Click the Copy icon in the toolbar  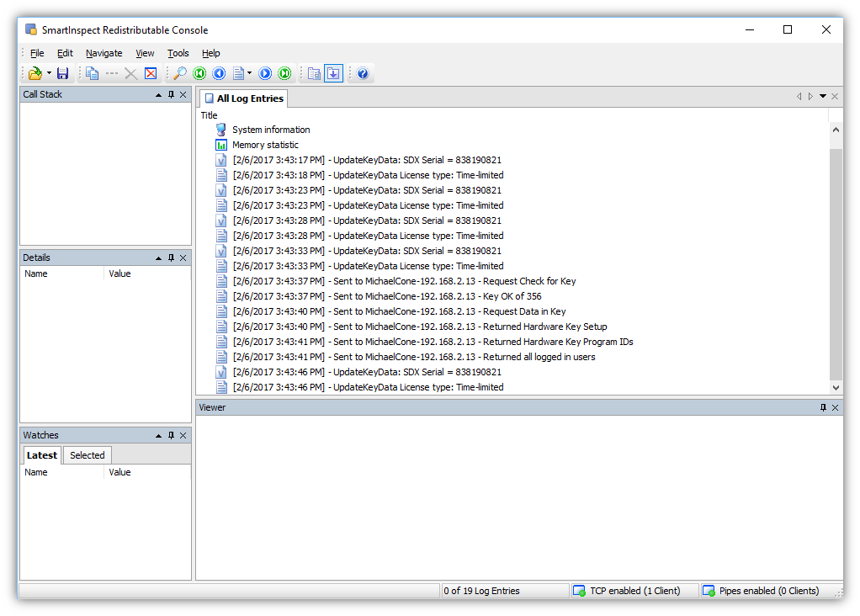point(92,74)
